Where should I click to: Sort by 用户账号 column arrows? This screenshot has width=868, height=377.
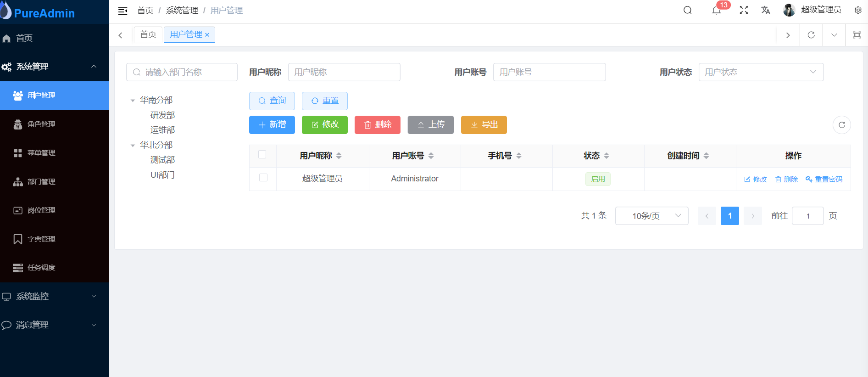(x=431, y=156)
